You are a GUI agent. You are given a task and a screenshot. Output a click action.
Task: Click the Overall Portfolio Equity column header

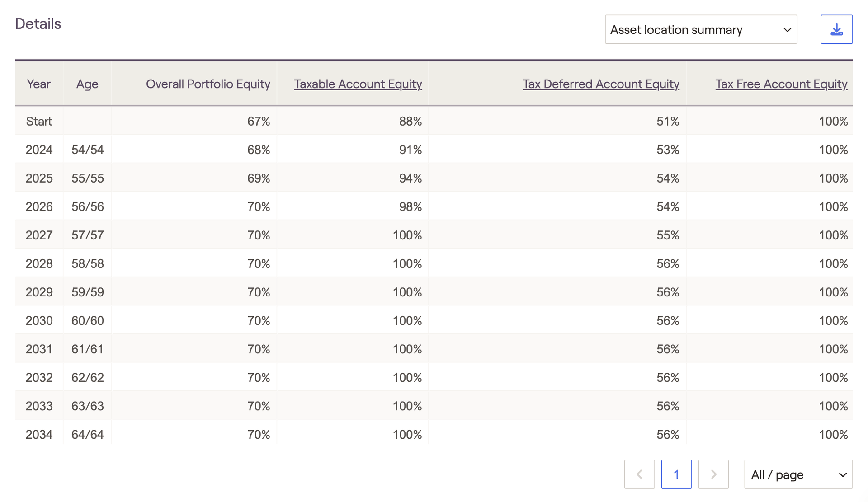pos(208,84)
